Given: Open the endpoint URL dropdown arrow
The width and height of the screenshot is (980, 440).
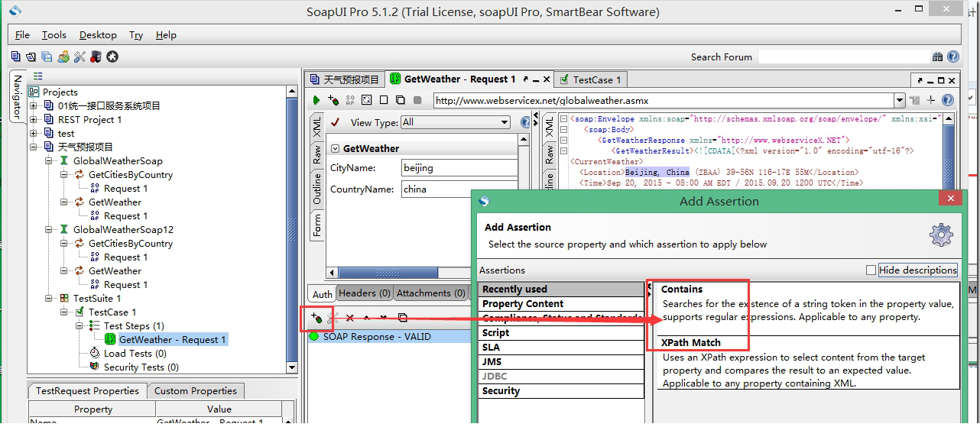Looking at the screenshot, I should click(x=900, y=100).
